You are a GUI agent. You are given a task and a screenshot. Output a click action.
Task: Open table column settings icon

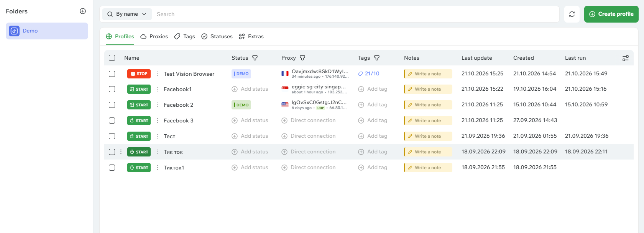click(626, 58)
